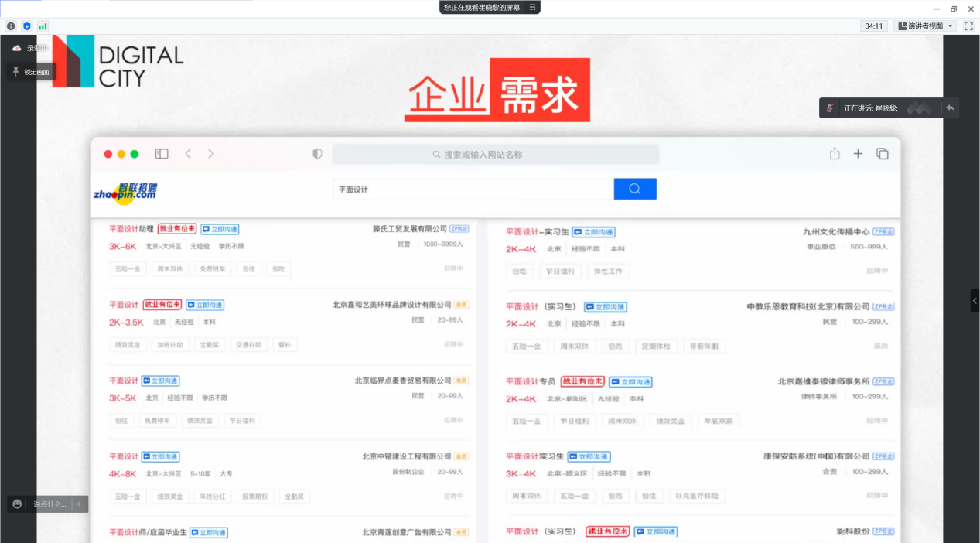Click the 补充医疗保险 benefit tag
Screen dimensions: 980x543
coord(698,496)
